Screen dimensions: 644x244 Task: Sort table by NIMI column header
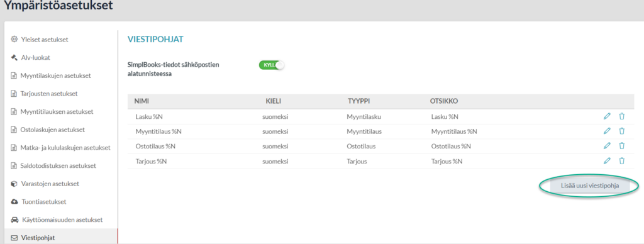pyautogui.click(x=142, y=101)
